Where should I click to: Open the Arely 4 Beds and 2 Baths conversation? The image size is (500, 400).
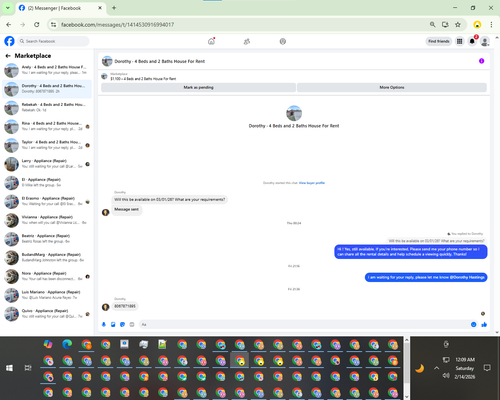[47, 70]
